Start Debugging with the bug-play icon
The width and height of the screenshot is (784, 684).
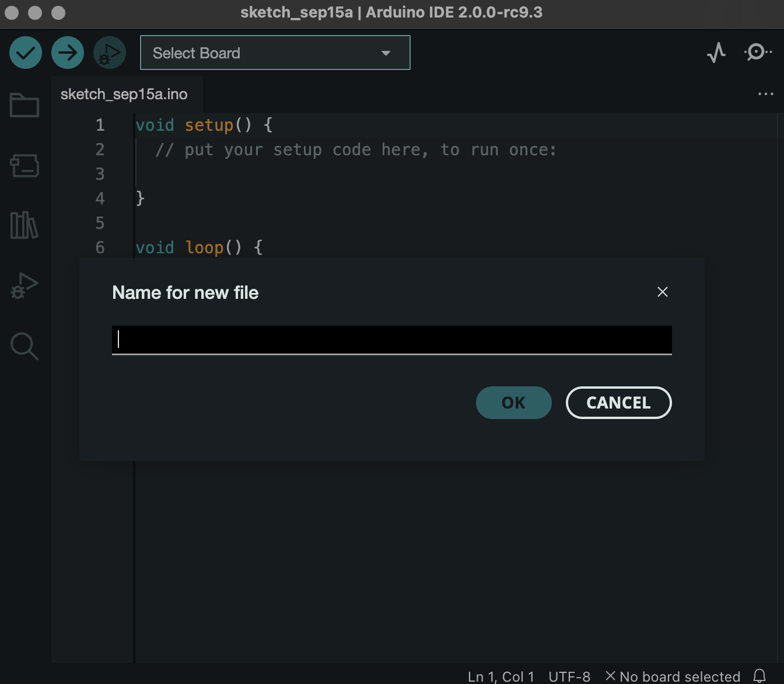click(110, 53)
